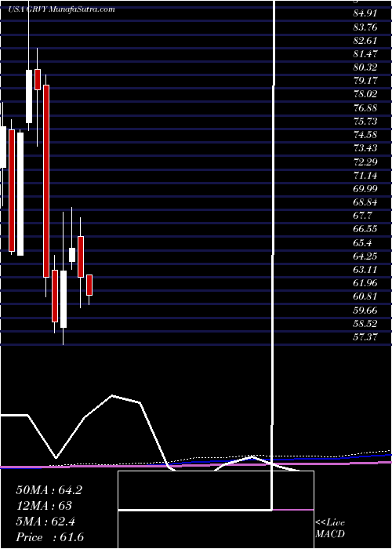Click the 72.29 price axis label
The image size is (392, 549).
click(x=365, y=162)
